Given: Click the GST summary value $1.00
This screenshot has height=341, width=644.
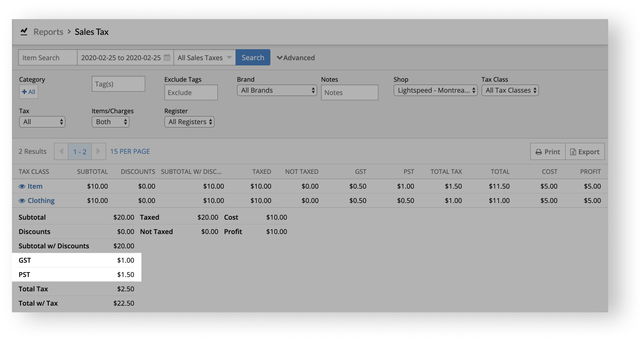Looking at the screenshot, I should click(x=126, y=260).
